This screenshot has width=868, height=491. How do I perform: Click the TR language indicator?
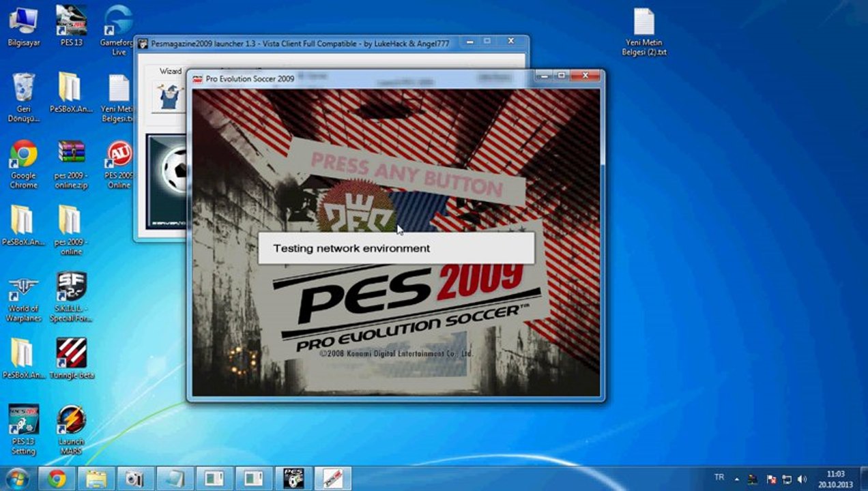719,477
